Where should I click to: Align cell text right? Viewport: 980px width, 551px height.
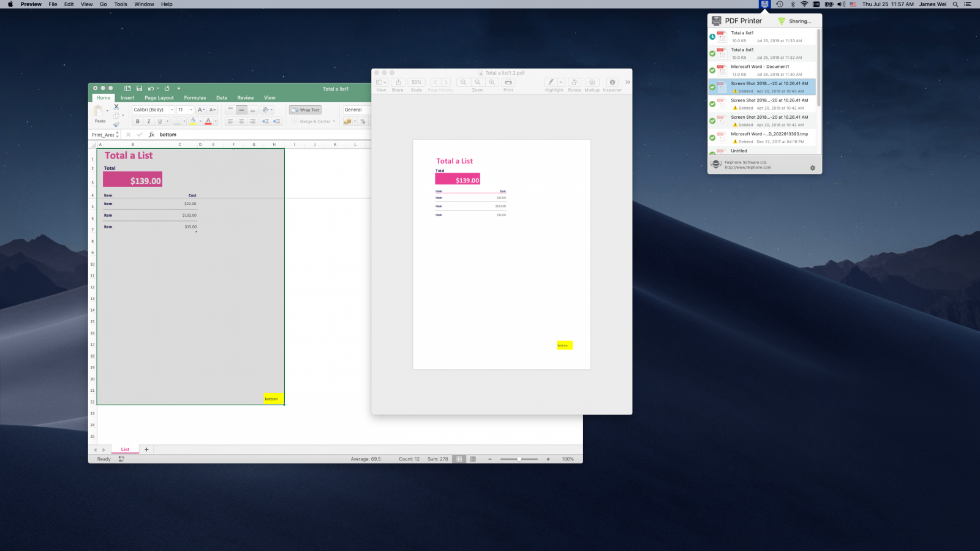tap(252, 121)
